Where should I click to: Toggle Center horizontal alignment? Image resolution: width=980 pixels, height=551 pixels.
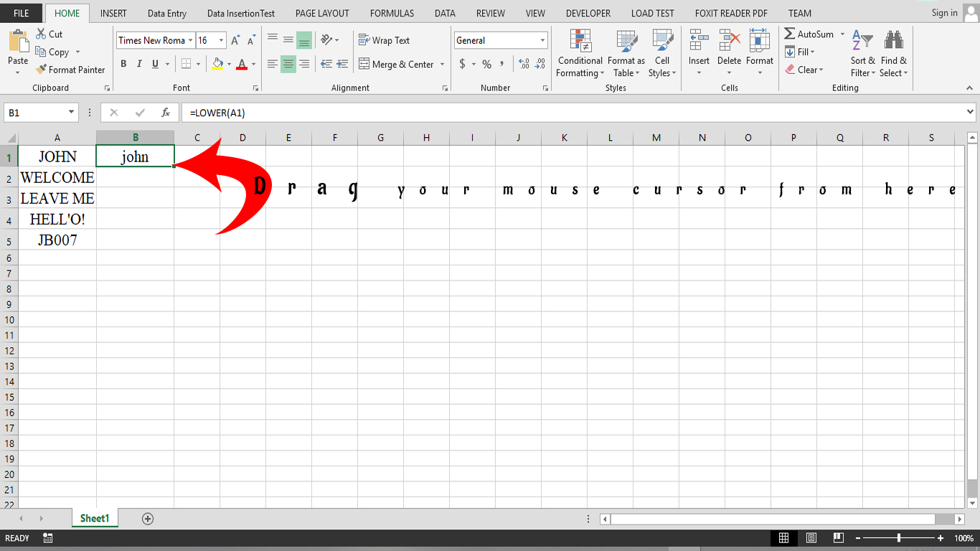(x=288, y=64)
